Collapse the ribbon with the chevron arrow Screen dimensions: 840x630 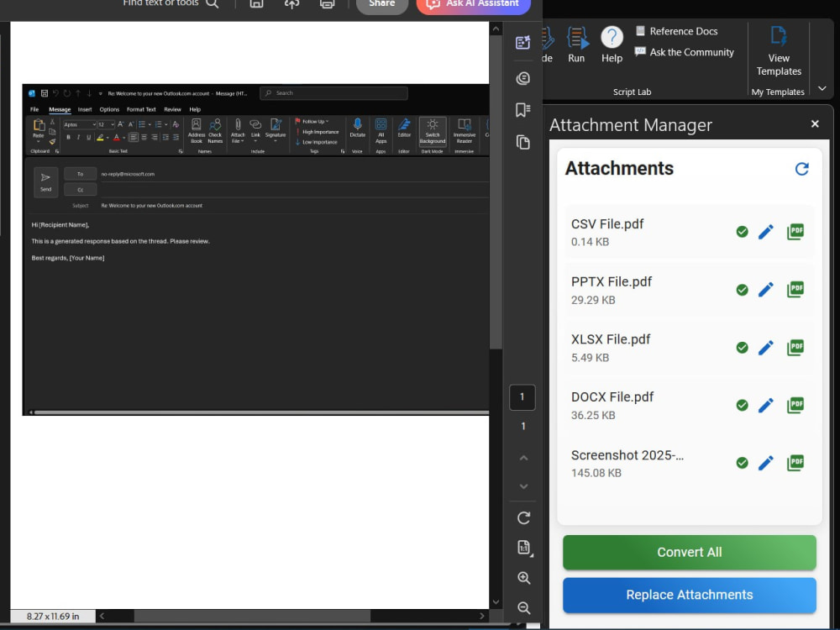click(x=822, y=88)
